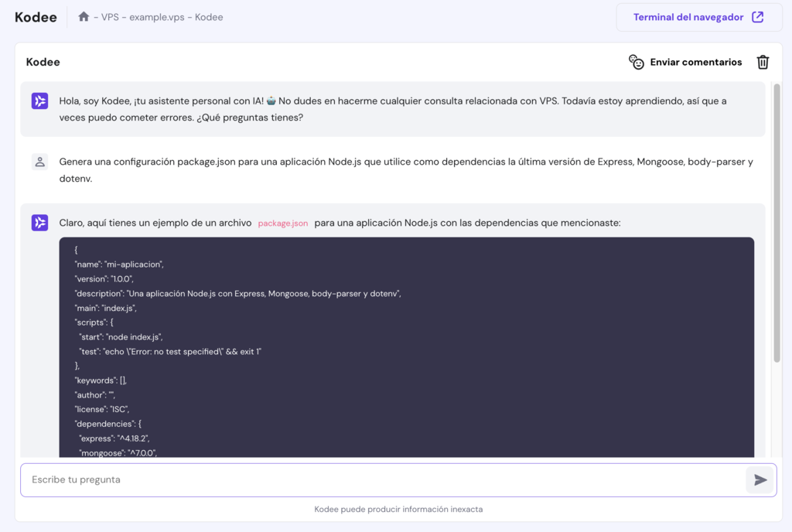Click the Kodee app title in the header

[36, 16]
